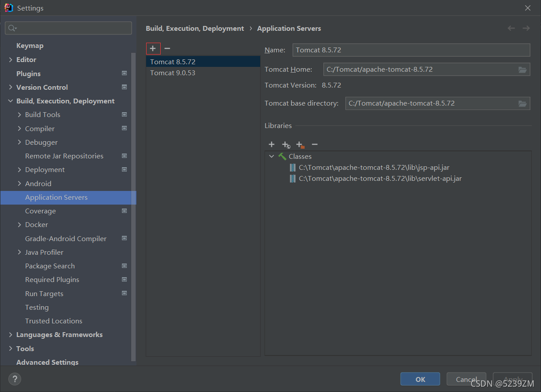The image size is (541, 392).
Task: Browse for Tomcat base directory folder icon
Action: click(x=523, y=103)
